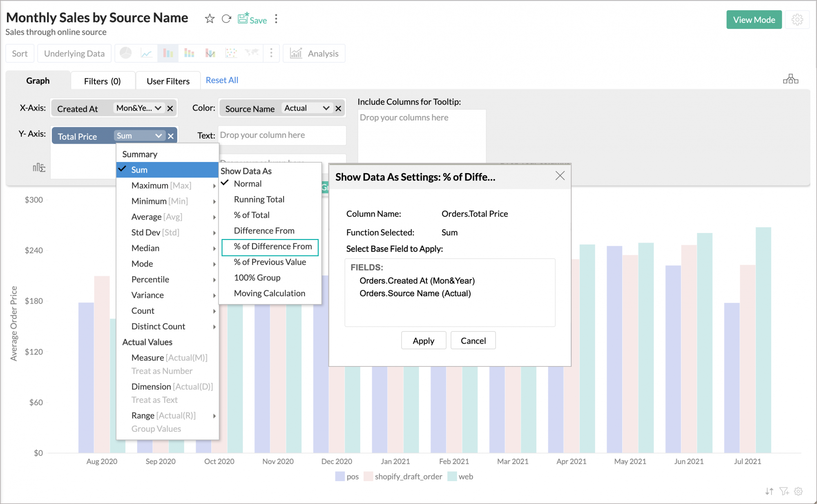Image resolution: width=817 pixels, height=504 pixels.
Task: Switch to the map chart type
Action: point(252,53)
